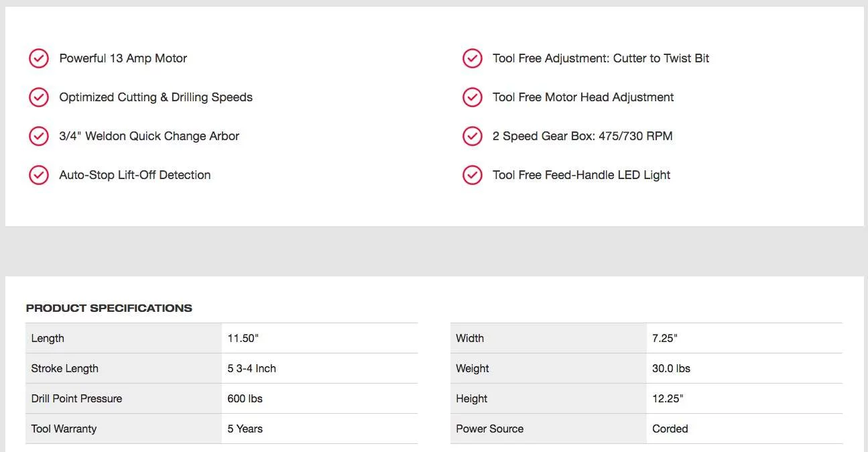Image resolution: width=868 pixels, height=452 pixels.
Task: Click checkmark beside Tool Free Adjustment: Cutter to Twist Bit
Action: [473, 58]
